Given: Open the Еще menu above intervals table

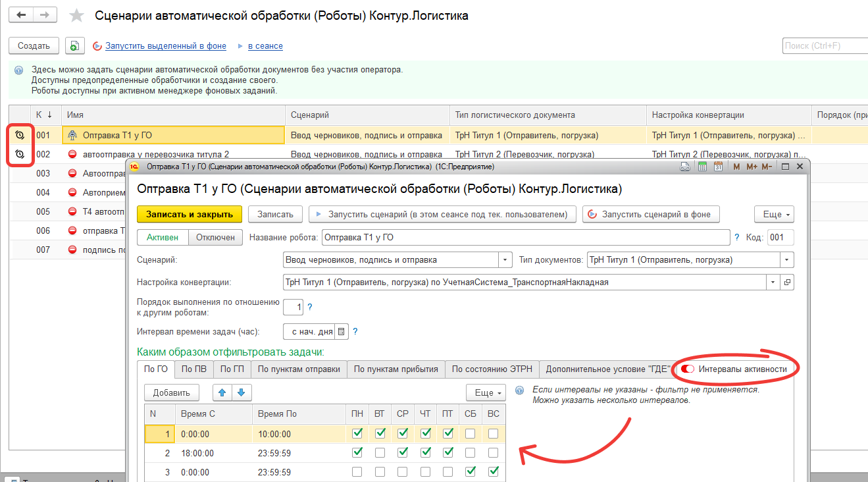Looking at the screenshot, I should tap(486, 392).
